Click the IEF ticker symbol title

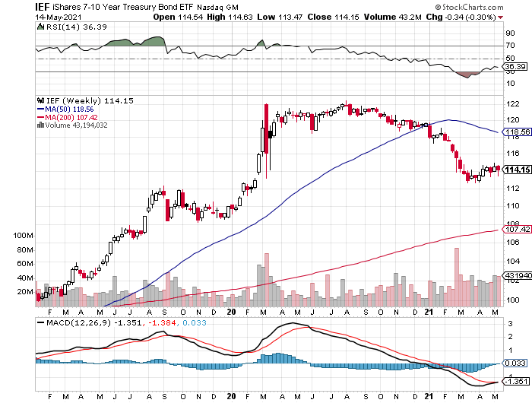(x=43, y=7)
